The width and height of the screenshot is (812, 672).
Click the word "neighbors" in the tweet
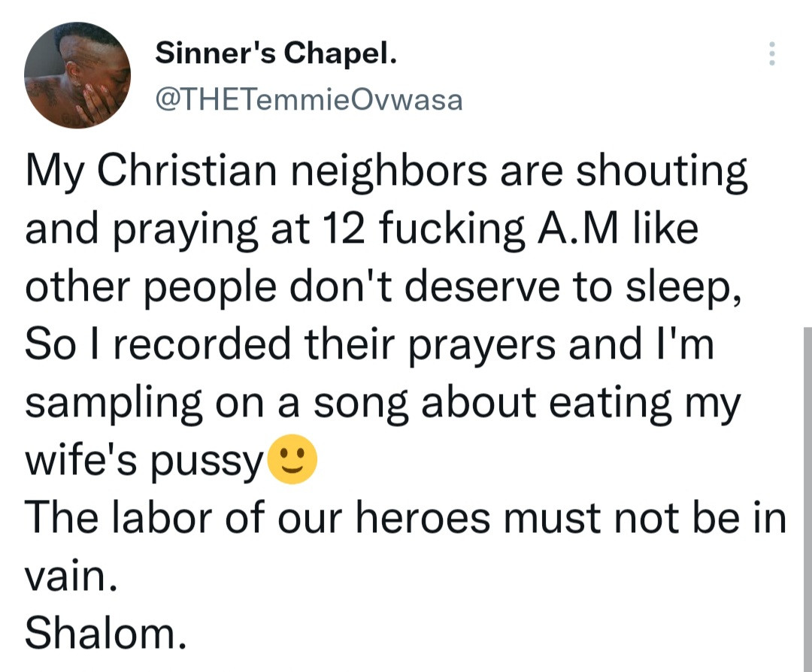[x=389, y=173]
